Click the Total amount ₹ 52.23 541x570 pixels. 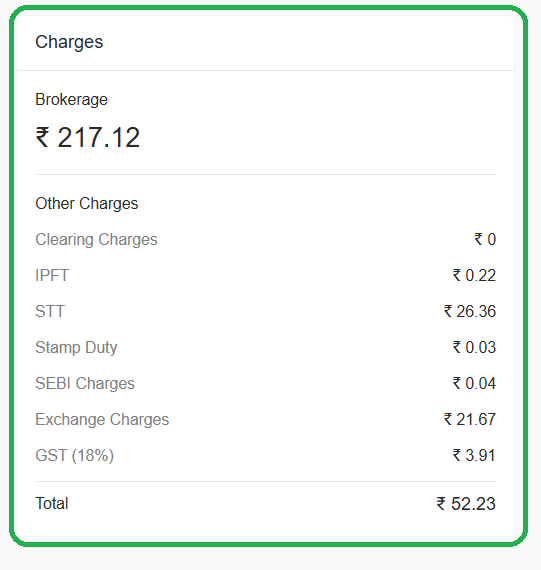click(466, 504)
